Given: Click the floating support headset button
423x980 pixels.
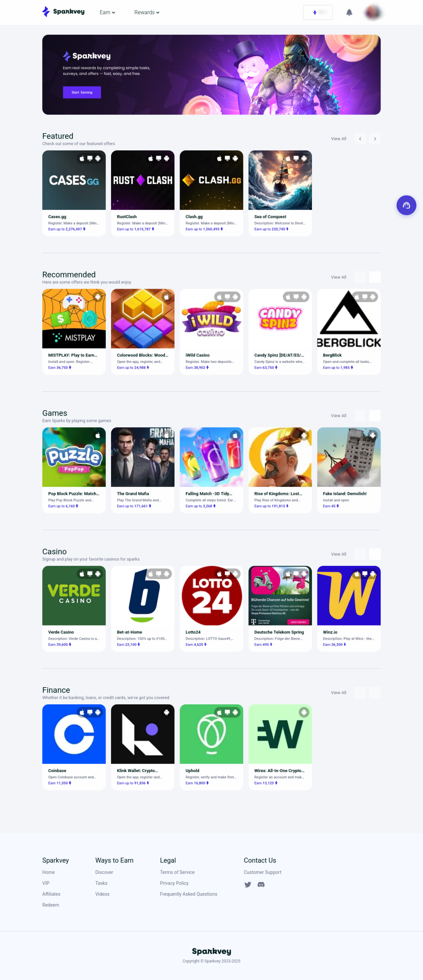Looking at the screenshot, I should [x=406, y=206].
